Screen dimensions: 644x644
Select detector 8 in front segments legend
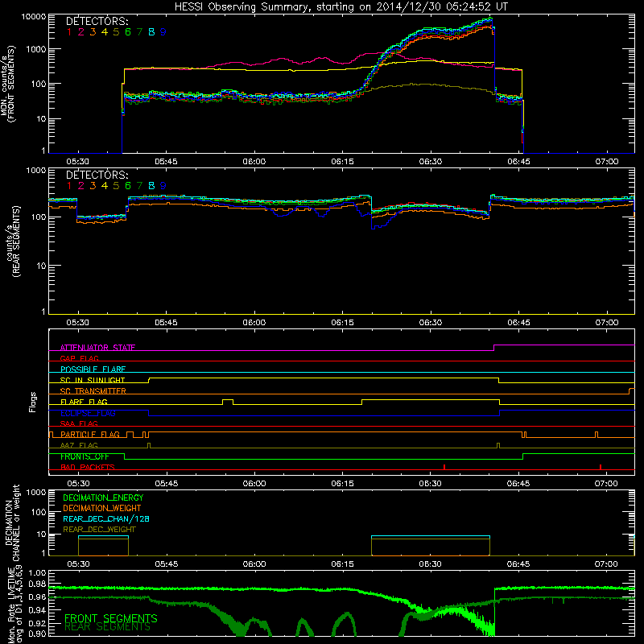tap(151, 31)
